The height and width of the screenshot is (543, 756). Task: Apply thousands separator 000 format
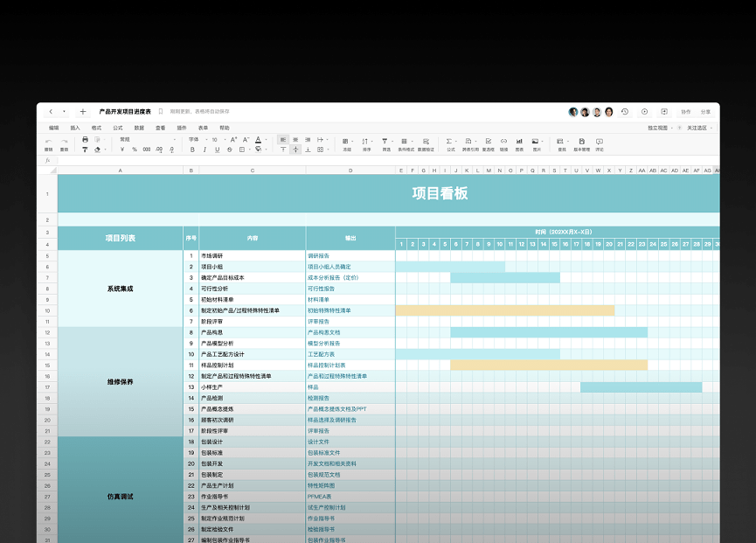[x=147, y=150]
